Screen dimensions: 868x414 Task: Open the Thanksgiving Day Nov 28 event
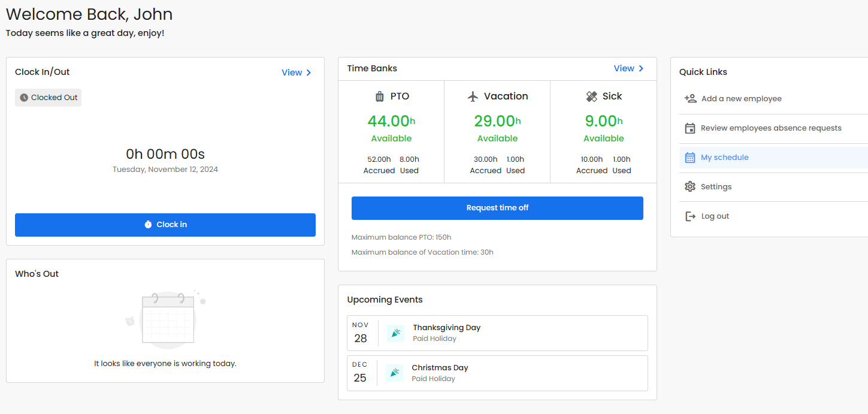coord(497,333)
